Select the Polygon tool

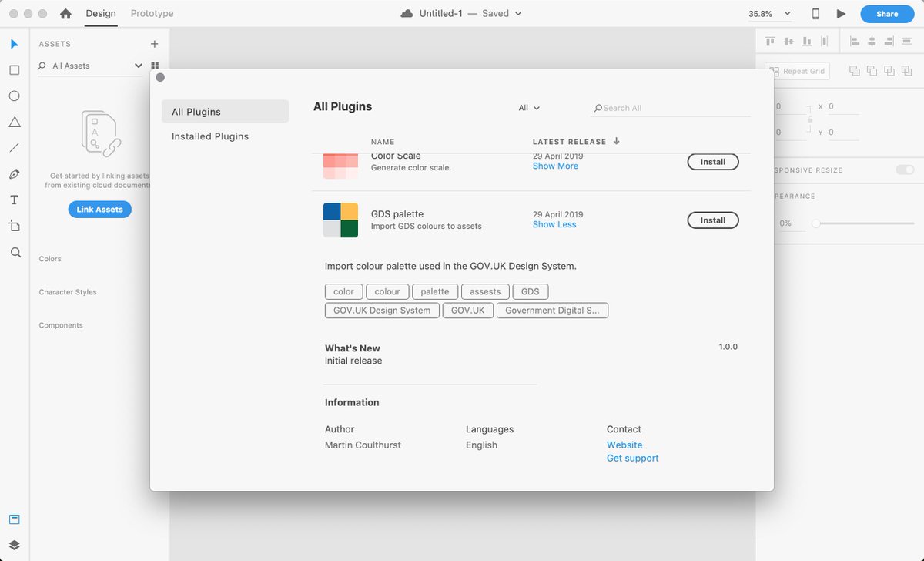pos(14,122)
